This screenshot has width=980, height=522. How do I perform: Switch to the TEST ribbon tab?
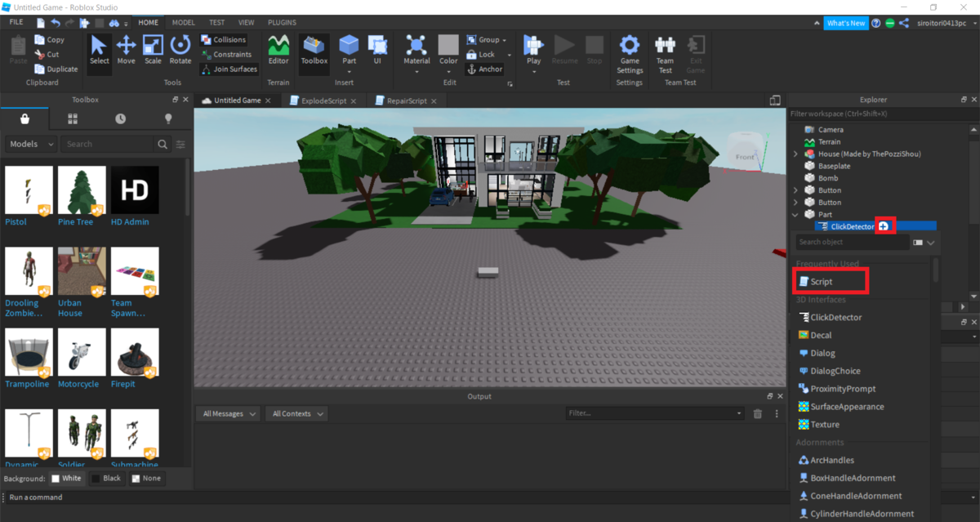217,23
